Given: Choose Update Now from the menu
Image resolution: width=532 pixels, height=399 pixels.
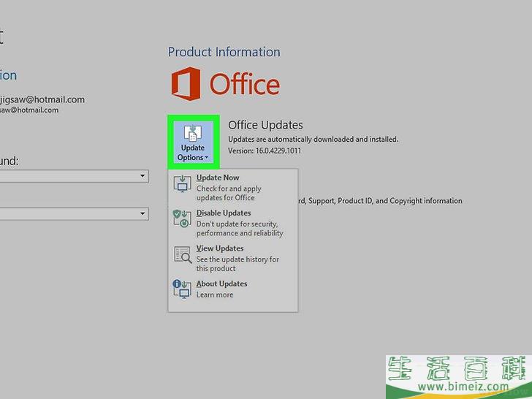Looking at the screenshot, I should click(x=218, y=178).
